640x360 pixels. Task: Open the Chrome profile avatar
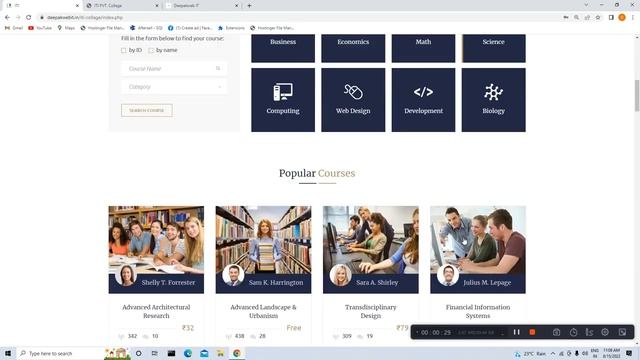click(622, 18)
